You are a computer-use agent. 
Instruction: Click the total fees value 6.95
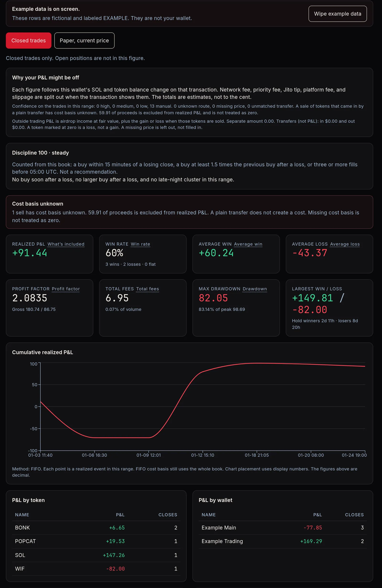pos(117,298)
